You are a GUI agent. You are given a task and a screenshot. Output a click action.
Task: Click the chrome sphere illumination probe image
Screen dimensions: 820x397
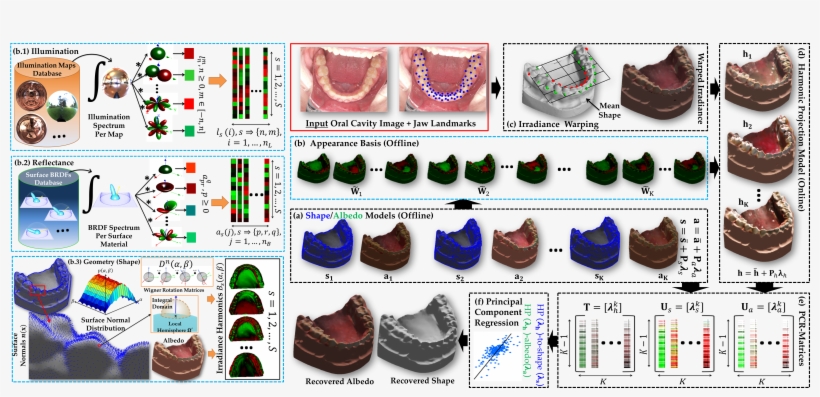tap(116, 83)
